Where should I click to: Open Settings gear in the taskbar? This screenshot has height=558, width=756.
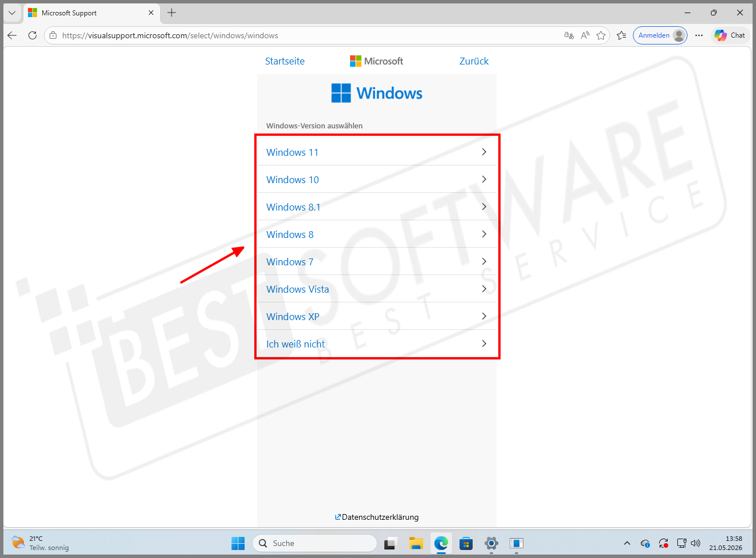[x=491, y=543]
